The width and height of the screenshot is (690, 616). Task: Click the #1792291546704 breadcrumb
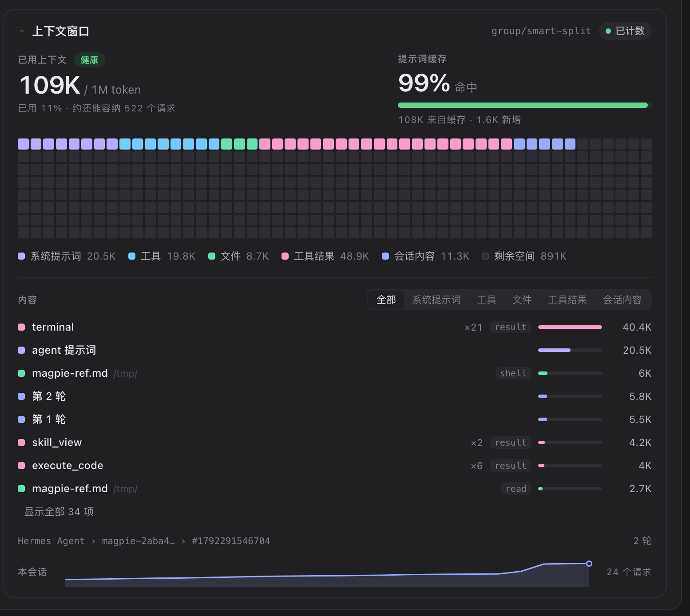(x=231, y=541)
